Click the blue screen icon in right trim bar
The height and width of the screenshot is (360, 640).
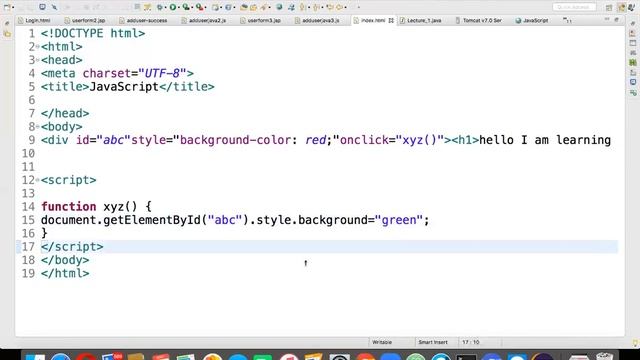tap(633, 82)
